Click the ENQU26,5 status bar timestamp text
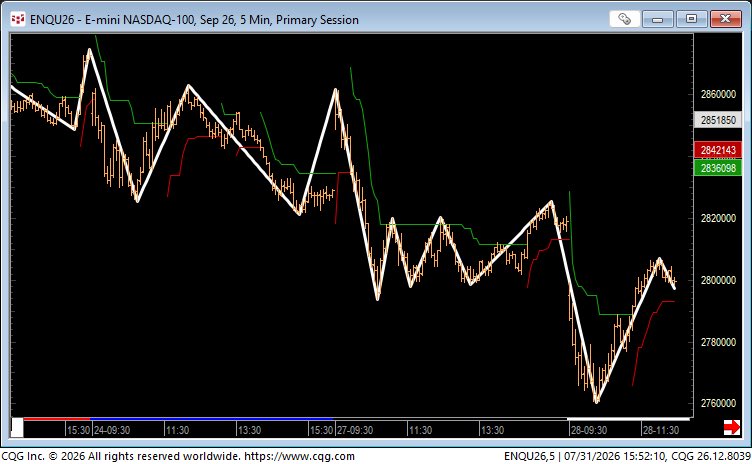The height and width of the screenshot is (464, 752). pos(627,456)
